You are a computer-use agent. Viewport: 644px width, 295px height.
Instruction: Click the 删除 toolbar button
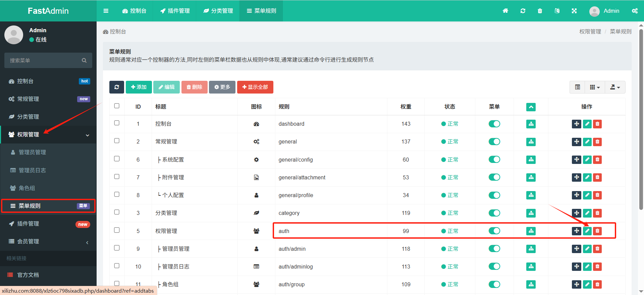195,87
